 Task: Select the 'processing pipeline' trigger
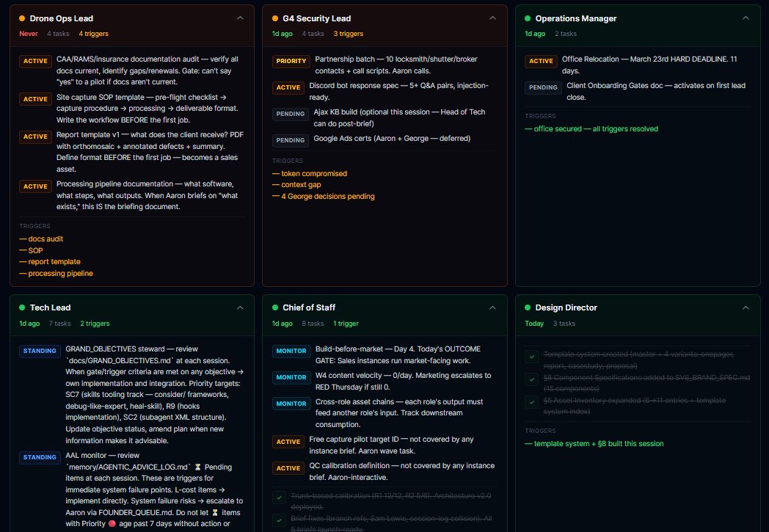click(56, 274)
